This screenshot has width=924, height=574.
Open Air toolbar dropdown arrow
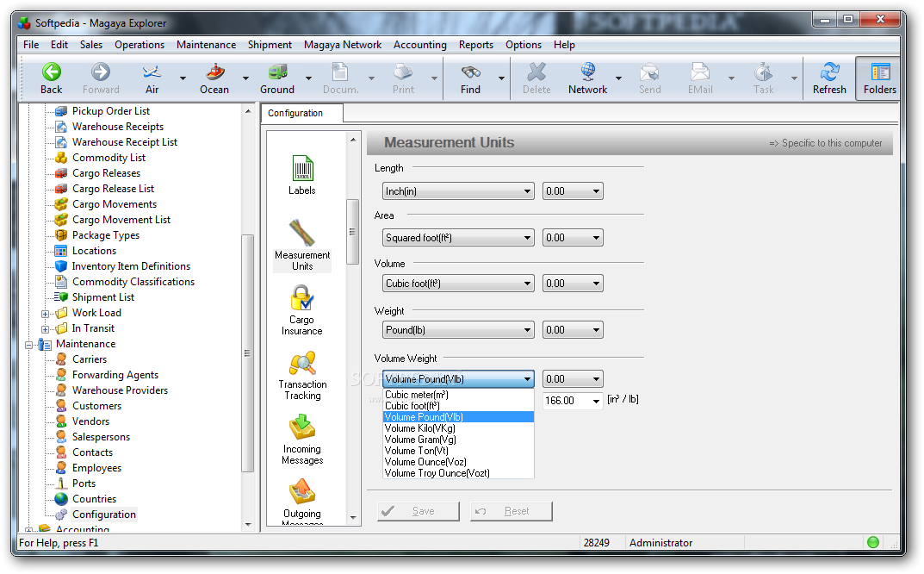click(x=183, y=78)
